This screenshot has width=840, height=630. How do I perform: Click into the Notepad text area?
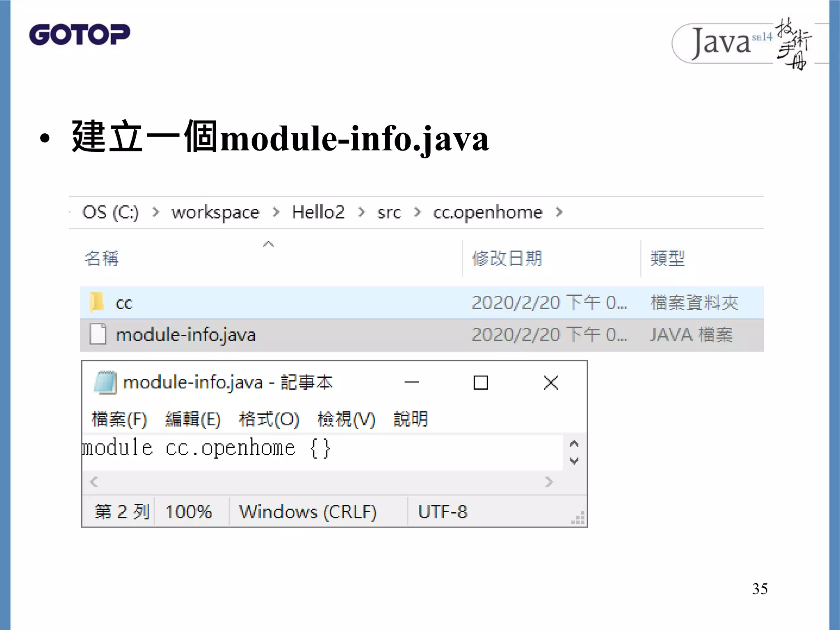tap(322, 452)
